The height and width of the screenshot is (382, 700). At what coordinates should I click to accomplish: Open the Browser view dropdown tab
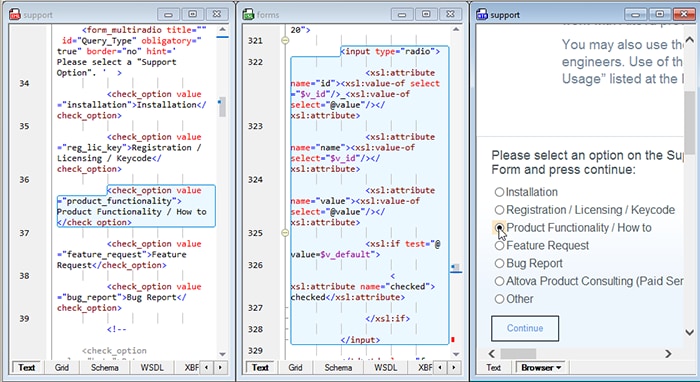tap(541, 368)
